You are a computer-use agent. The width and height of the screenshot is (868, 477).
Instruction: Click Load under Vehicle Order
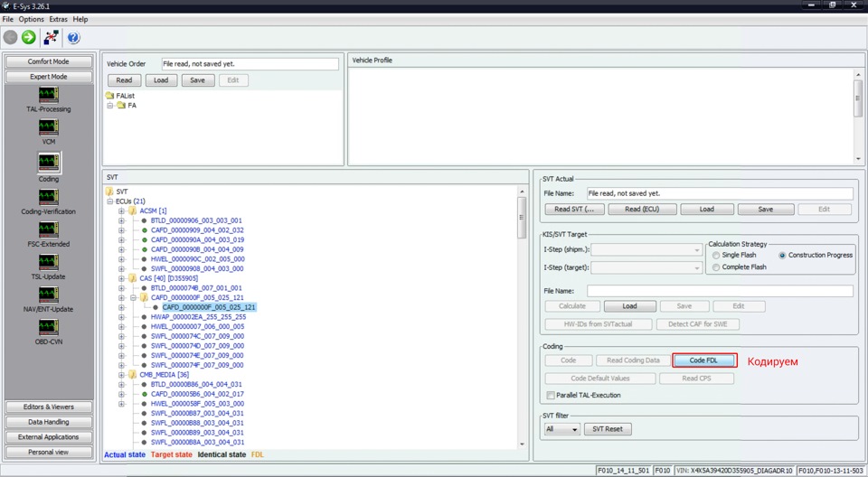click(x=161, y=80)
